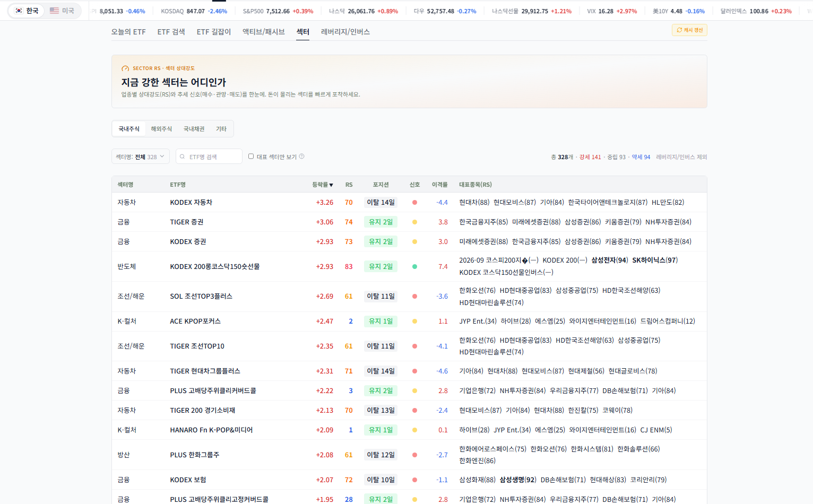Click the 포지션 column header

tap(380, 185)
